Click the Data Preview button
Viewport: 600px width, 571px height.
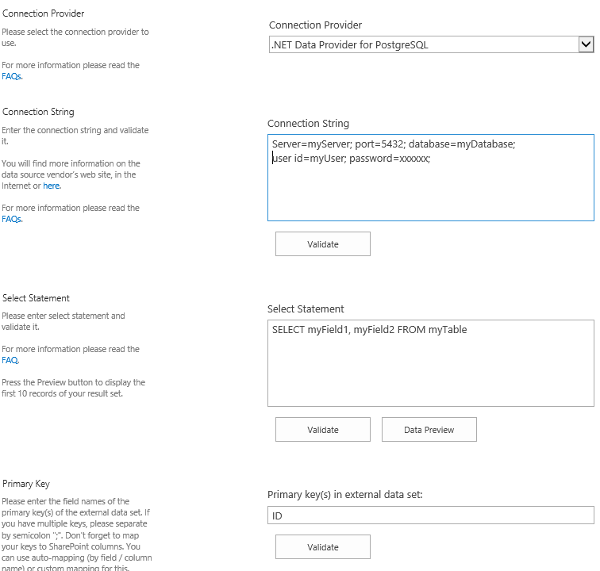[429, 429]
